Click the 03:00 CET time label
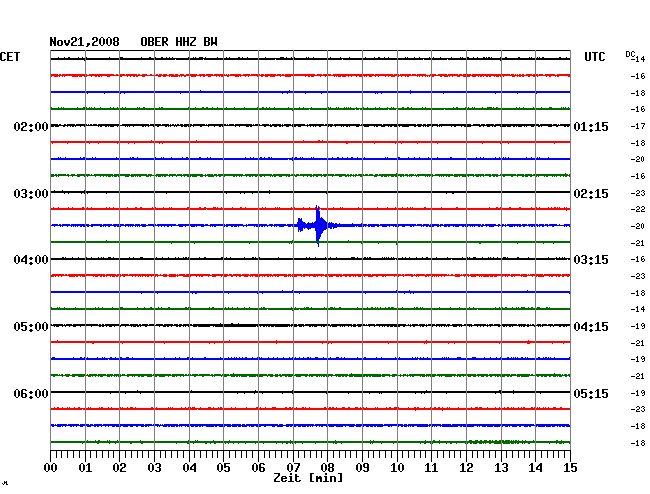Viewport: 650px width, 494px height. [x=31, y=194]
